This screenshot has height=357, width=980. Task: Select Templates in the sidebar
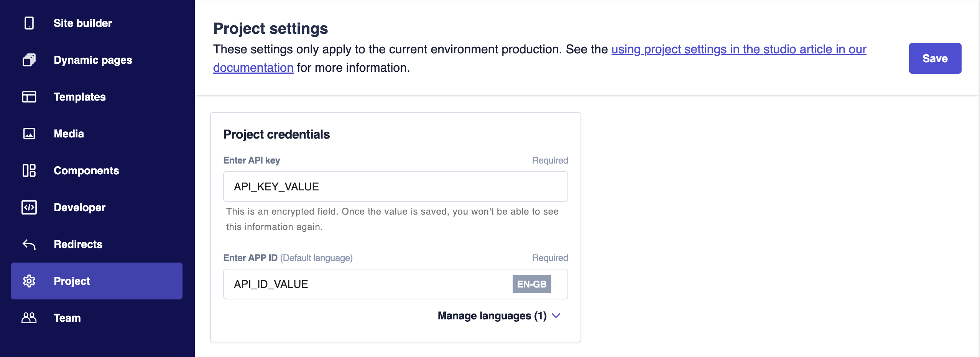[80, 97]
